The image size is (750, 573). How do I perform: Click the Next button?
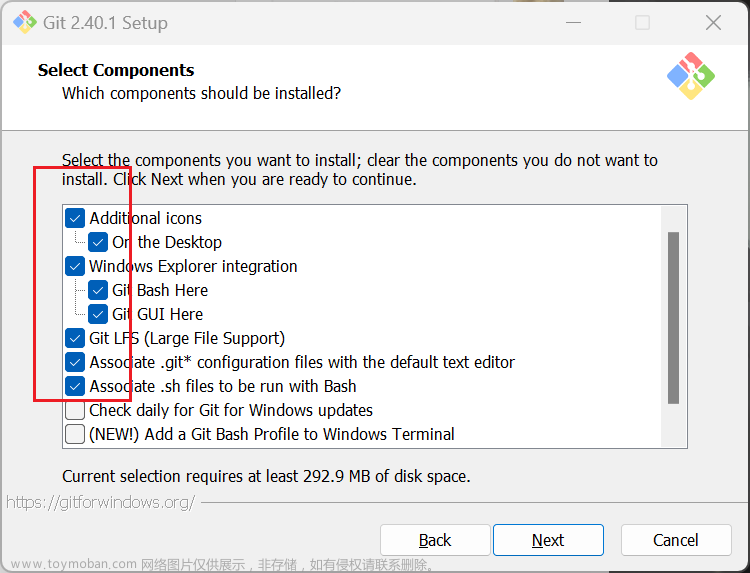coord(548,540)
